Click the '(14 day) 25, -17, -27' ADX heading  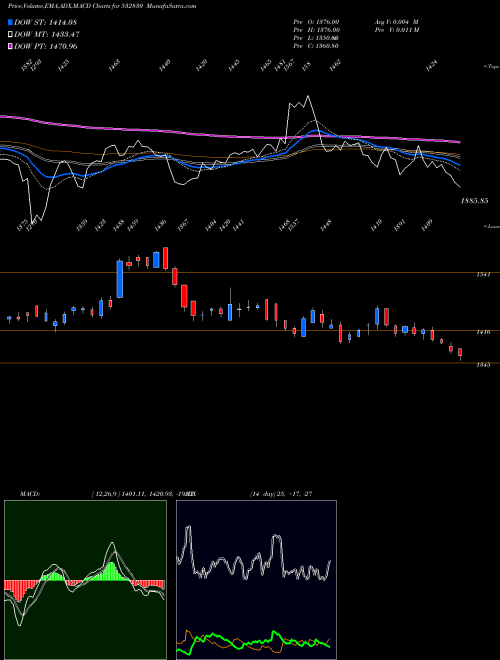(x=281, y=494)
